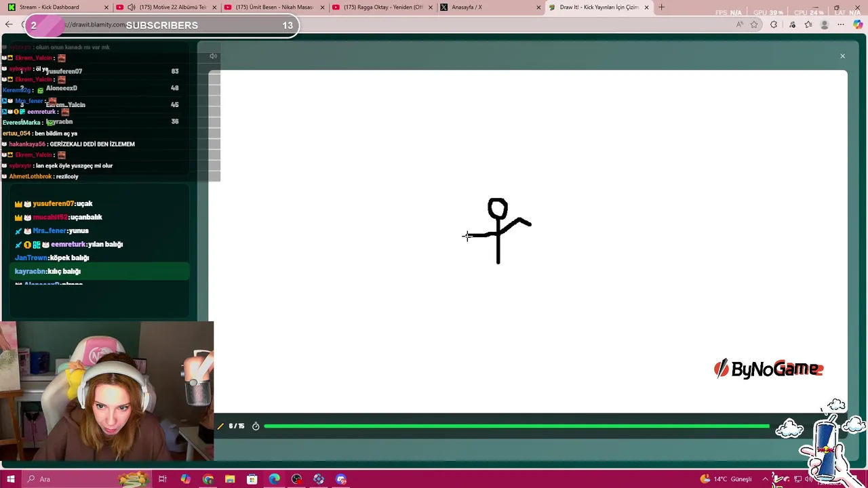Go back with the browser back arrow
This screenshot has height=488, width=868.
tap(9, 24)
